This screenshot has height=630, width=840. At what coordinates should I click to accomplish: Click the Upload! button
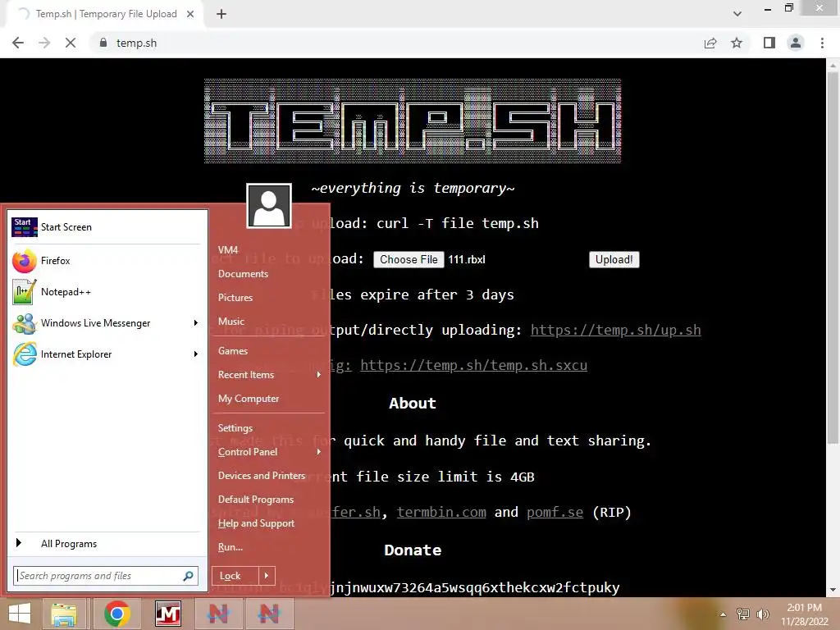tap(614, 260)
